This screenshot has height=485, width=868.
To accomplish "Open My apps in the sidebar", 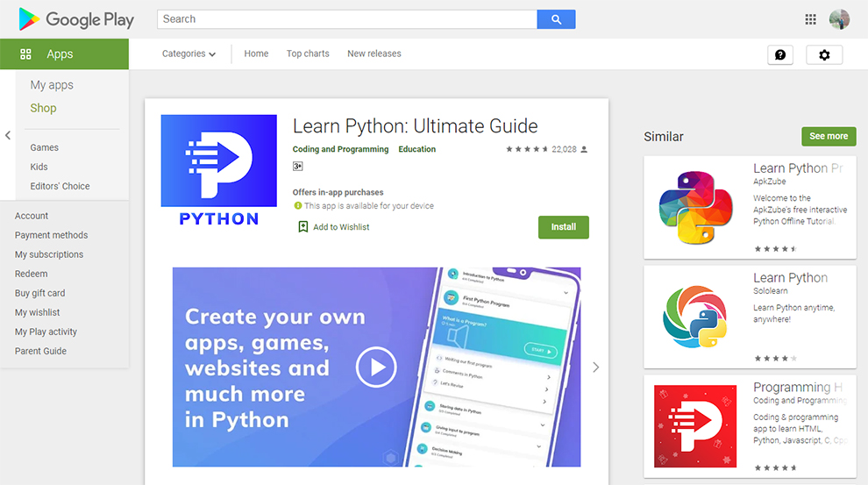I will coord(52,85).
